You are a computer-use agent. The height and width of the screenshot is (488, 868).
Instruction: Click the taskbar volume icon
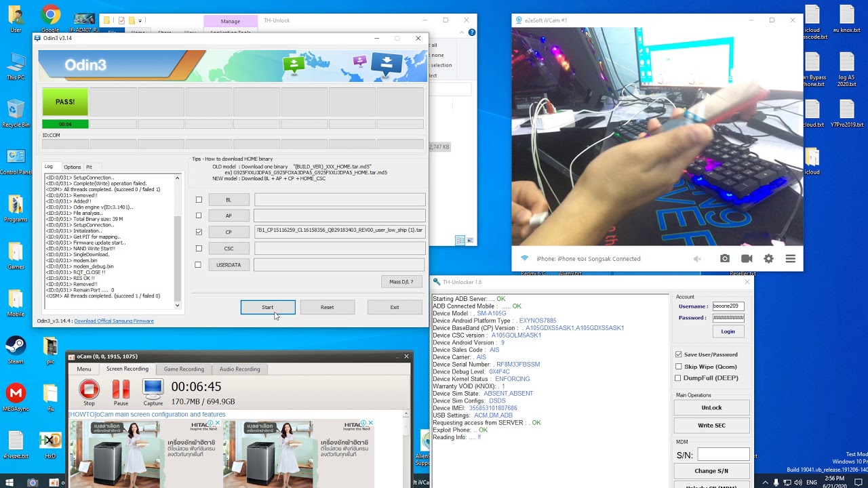[x=797, y=483]
